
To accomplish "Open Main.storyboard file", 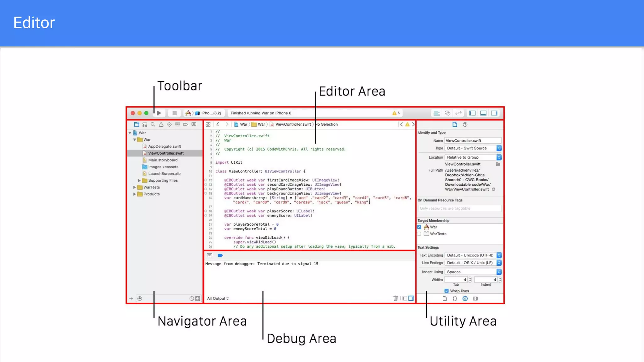I will click(163, 160).
